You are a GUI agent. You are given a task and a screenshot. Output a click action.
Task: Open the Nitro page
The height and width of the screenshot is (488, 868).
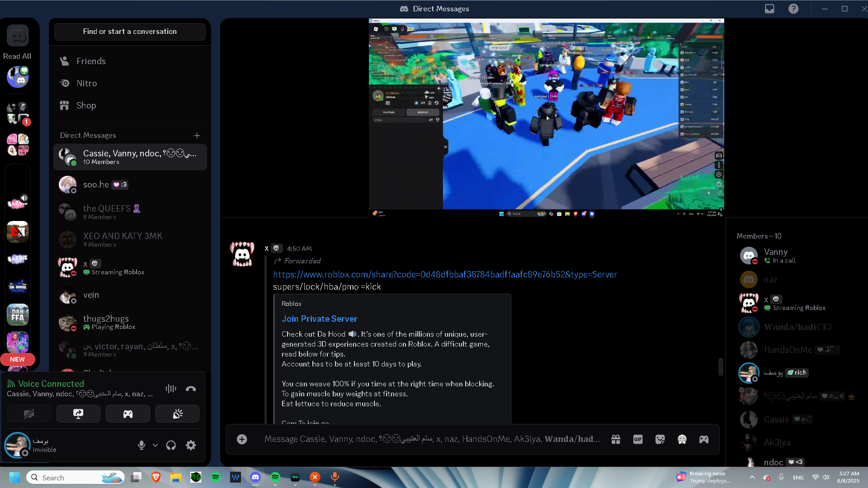point(130,83)
